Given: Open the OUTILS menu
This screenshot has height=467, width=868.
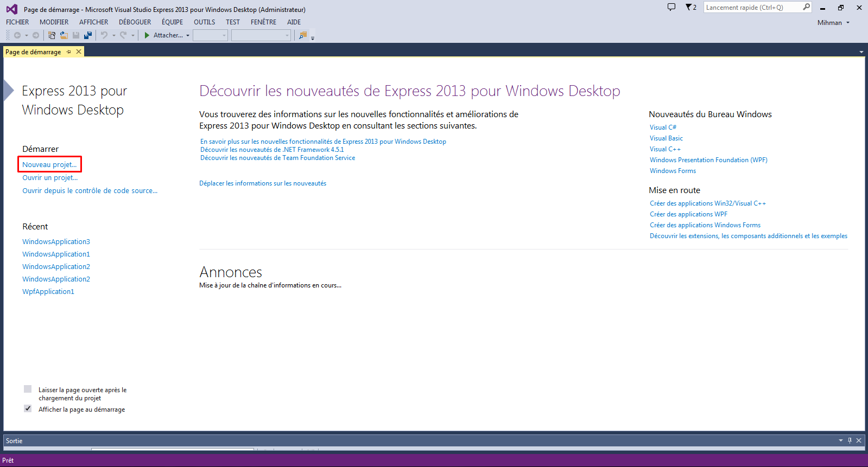Looking at the screenshot, I should click(x=205, y=22).
